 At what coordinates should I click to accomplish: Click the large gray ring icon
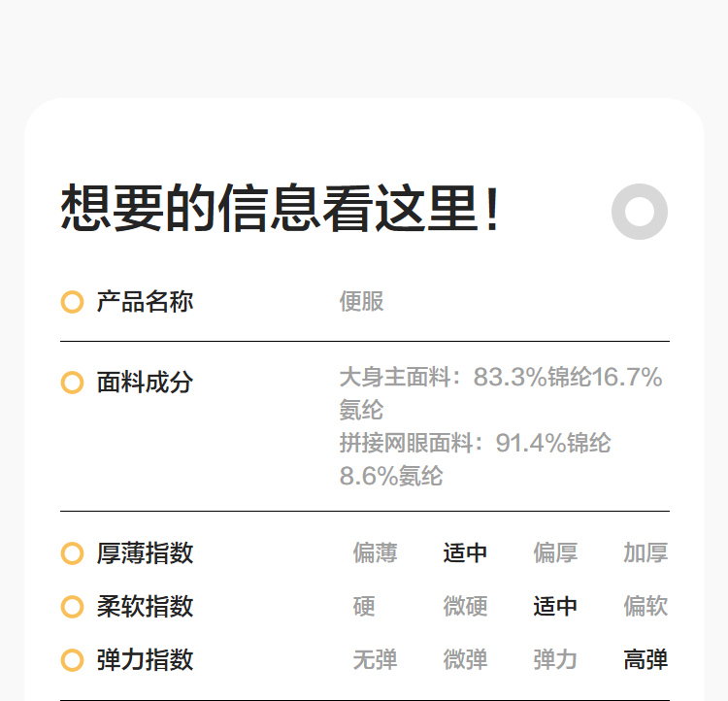click(640, 212)
